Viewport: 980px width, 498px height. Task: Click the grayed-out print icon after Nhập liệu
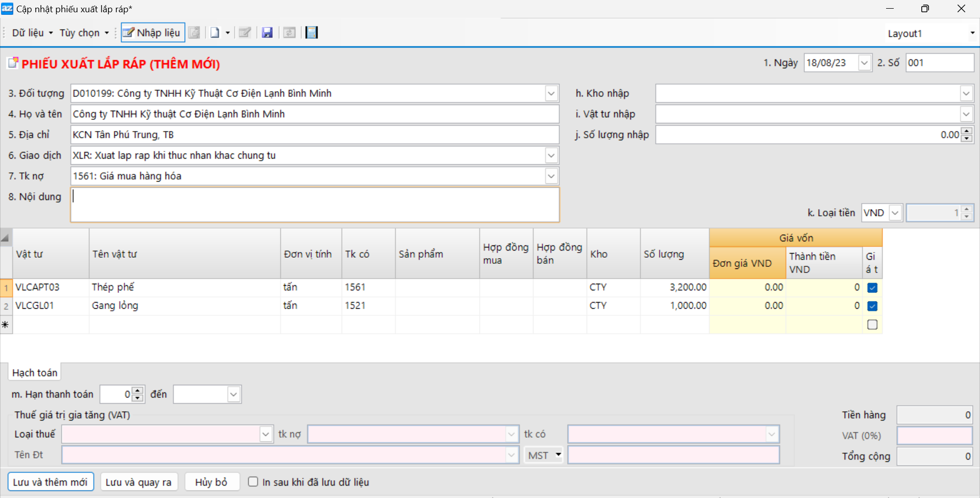tap(194, 33)
